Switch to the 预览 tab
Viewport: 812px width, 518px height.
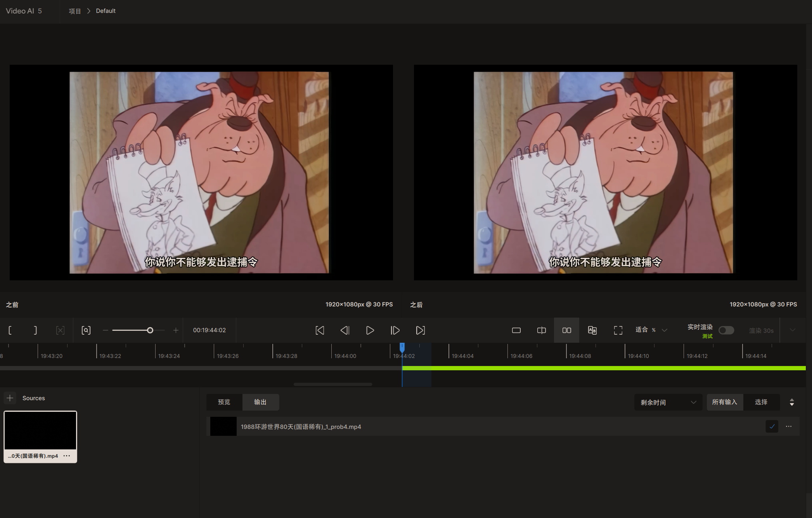coord(224,402)
